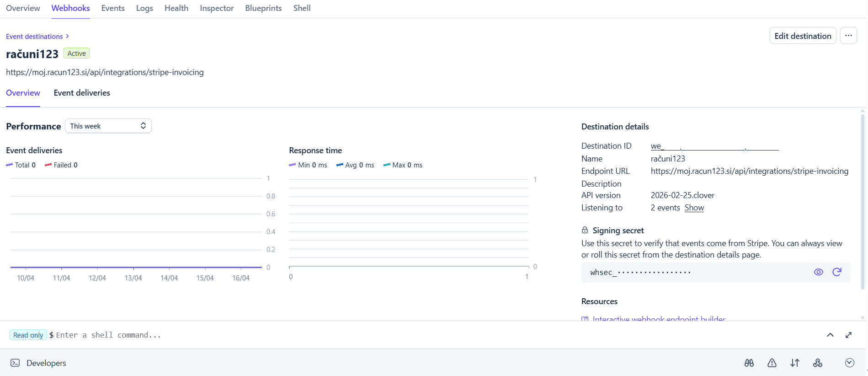The height and width of the screenshot is (376, 868).
Task: Open the more options ellipsis menu
Action: click(848, 36)
